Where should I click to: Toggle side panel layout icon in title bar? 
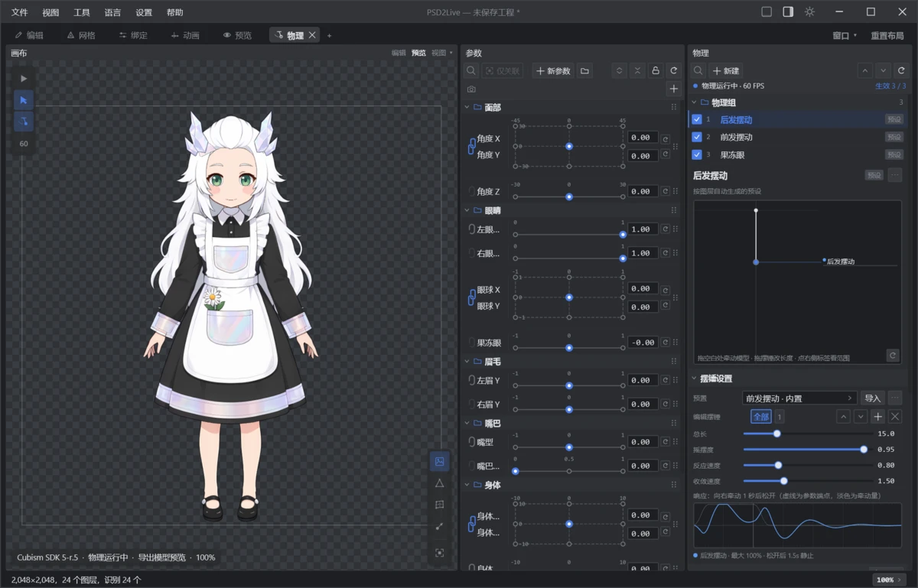[788, 11]
